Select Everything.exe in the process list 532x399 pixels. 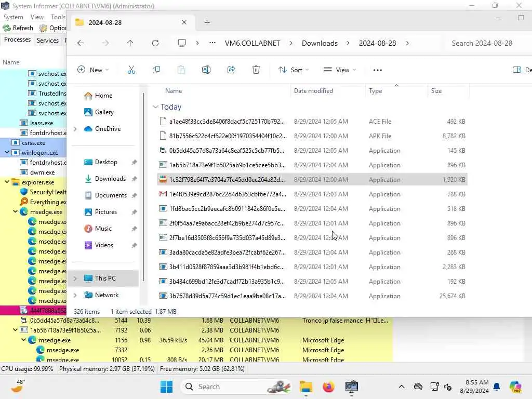click(x=48, y=202)
